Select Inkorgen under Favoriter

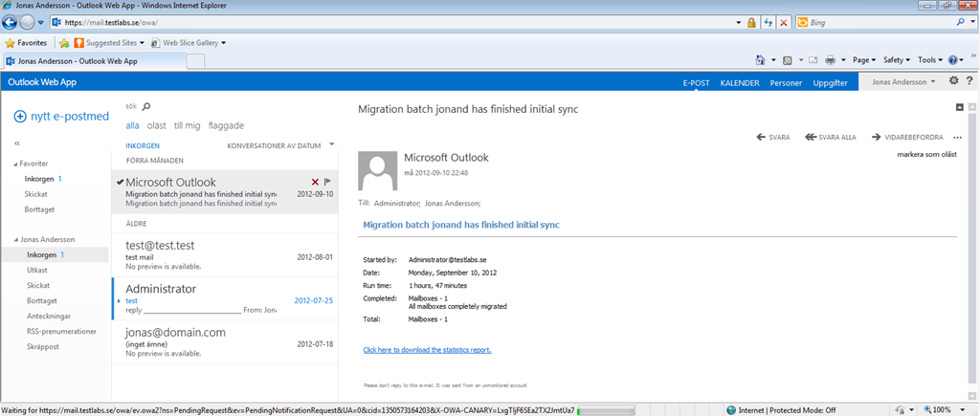coord(38,179)
